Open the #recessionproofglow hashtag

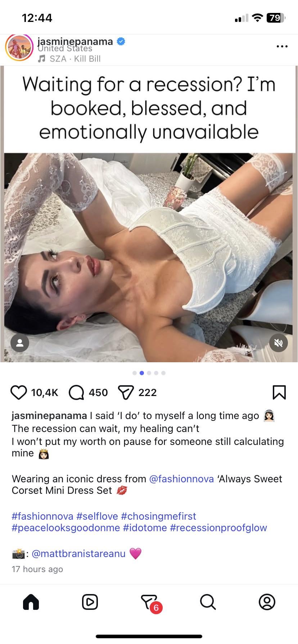pyautogui.click(x=218, y=528)
